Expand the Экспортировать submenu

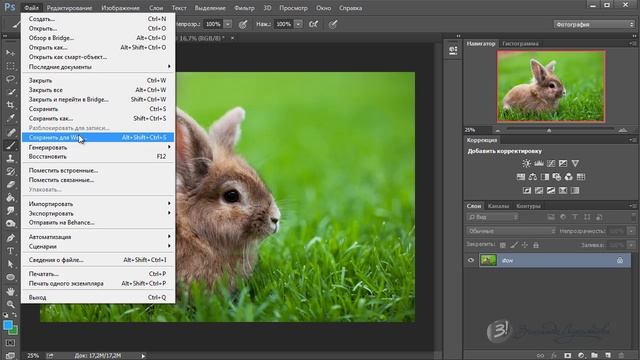98,213
